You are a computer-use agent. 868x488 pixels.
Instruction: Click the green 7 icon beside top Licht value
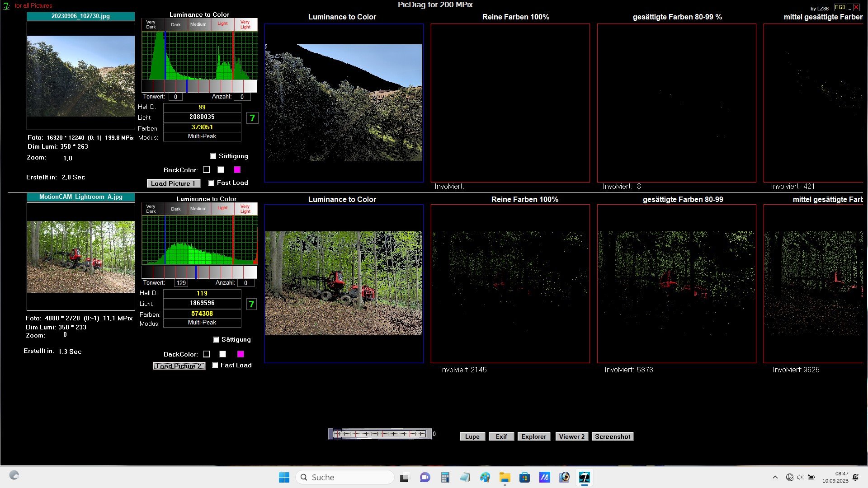point(252,118)
